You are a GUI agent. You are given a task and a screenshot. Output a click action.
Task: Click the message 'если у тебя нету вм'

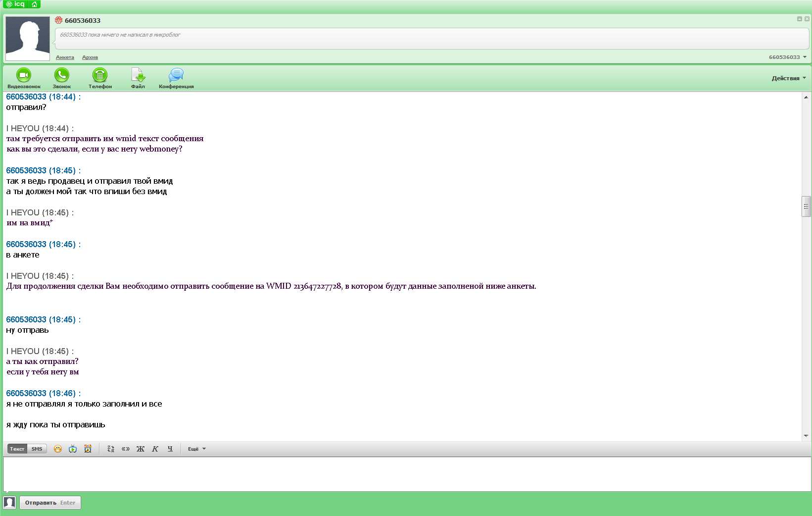tap(43, 372)
